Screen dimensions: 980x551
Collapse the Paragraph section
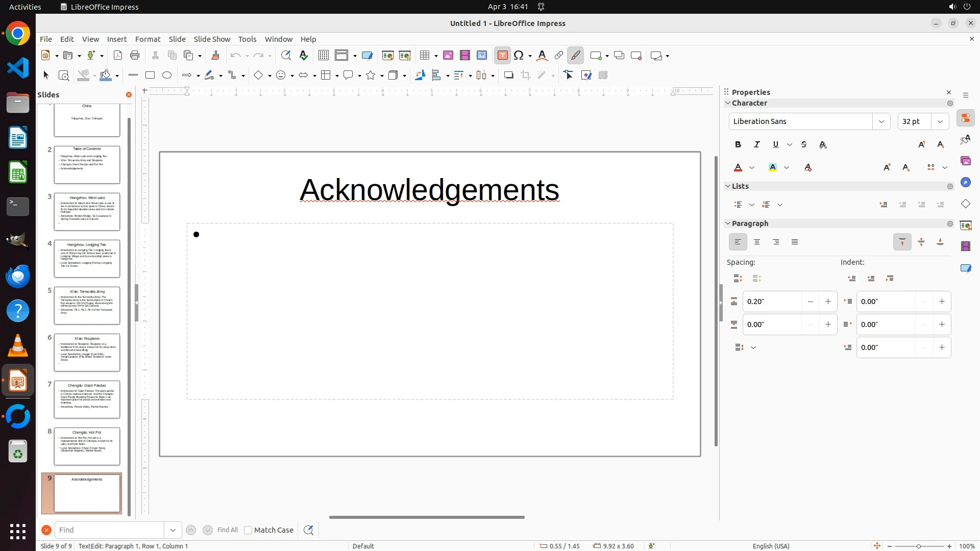[x=728, y=223]
